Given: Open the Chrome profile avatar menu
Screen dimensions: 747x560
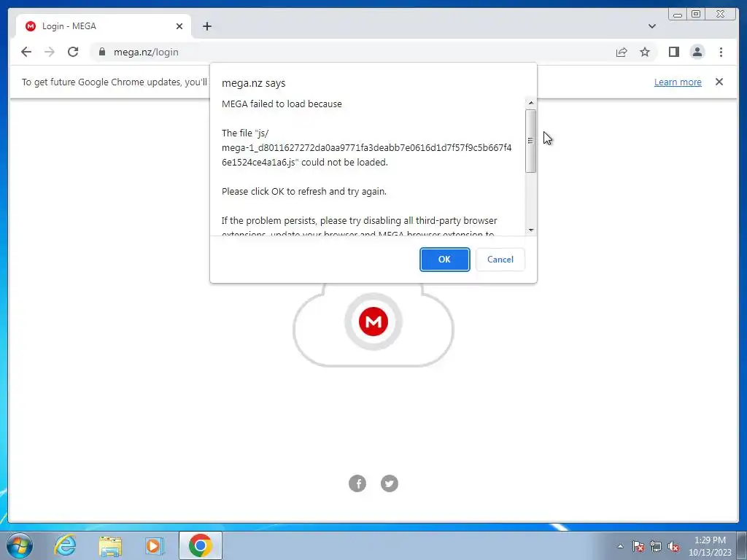Looking at the screenshot, I should [697, 52].
